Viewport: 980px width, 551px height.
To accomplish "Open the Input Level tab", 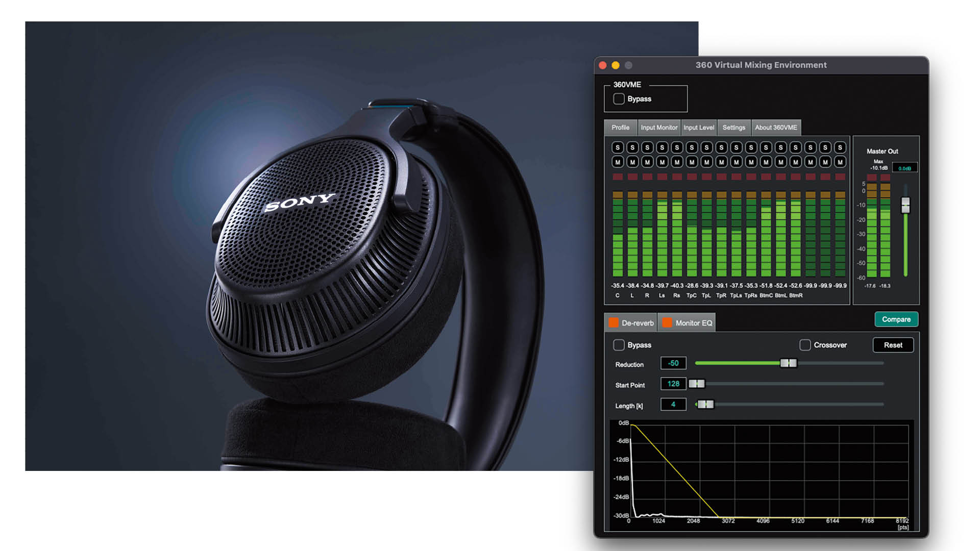I will tap(699, 128).
